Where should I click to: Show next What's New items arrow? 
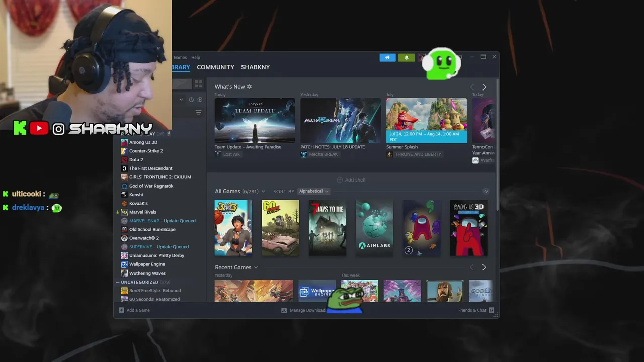click(x=484, y=87)
